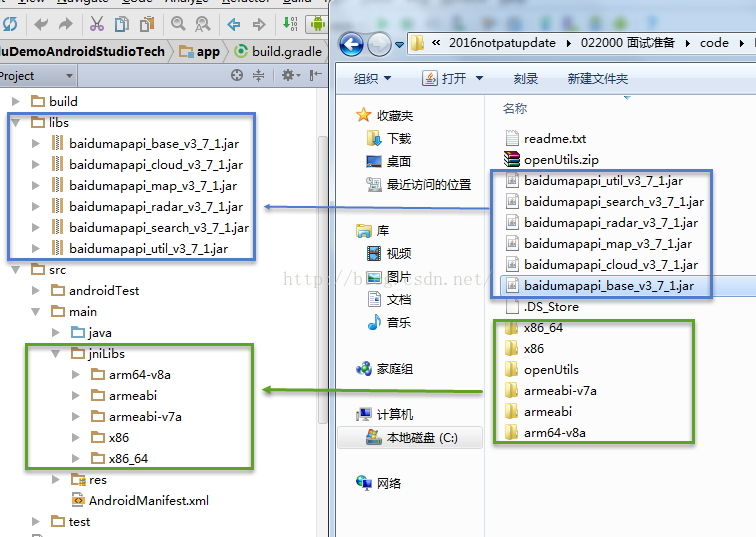Open 网络 in the navigation pane
756x537 pixels.
click(378, 483)
